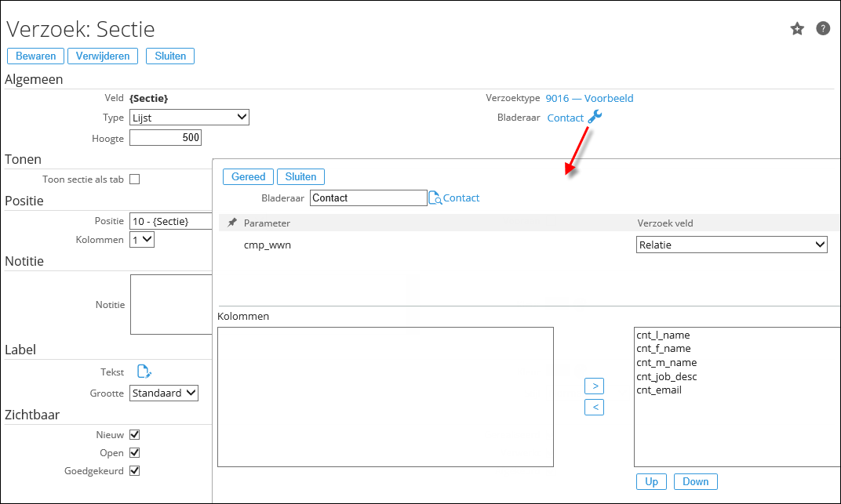Screen dimensions: 841x504
Task: Click the Down button below column list
Action: click(695, 481)
